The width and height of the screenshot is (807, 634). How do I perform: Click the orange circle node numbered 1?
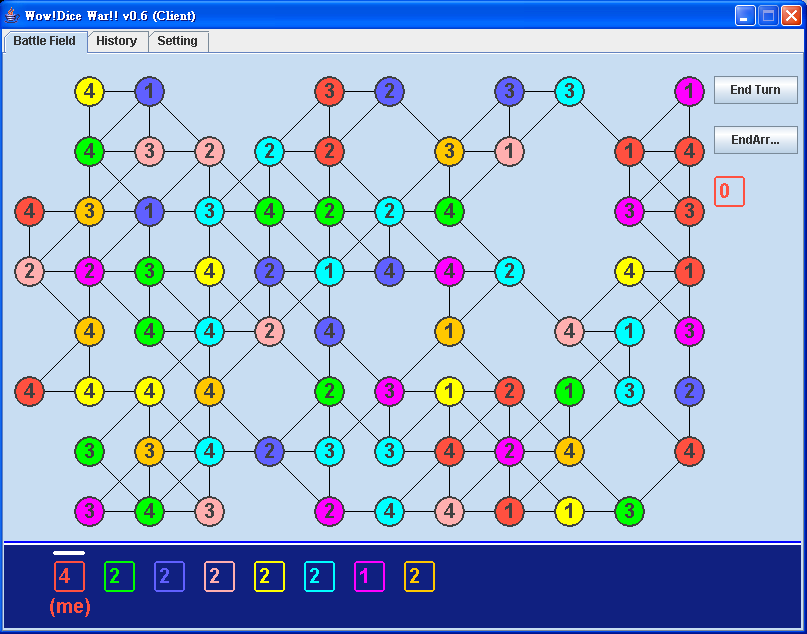(x=449, y=331)
